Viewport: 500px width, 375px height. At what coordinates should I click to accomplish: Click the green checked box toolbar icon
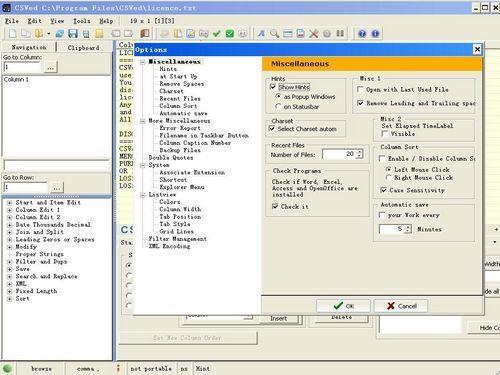230,33
